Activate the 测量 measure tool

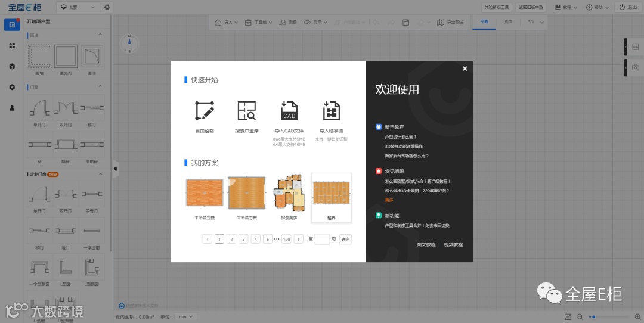pos(288,22)
